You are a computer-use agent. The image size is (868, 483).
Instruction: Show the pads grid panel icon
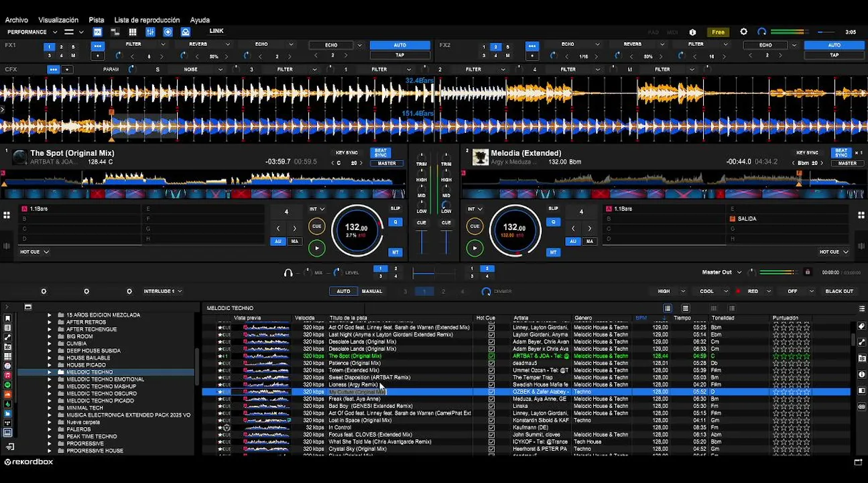coord(133,32)
